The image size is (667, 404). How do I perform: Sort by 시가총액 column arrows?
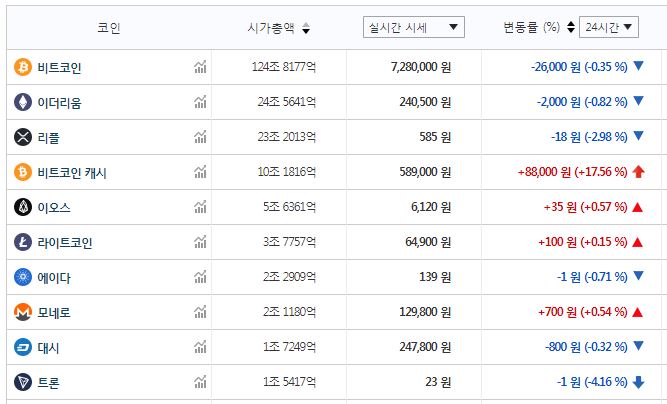[x=306, y=28]
